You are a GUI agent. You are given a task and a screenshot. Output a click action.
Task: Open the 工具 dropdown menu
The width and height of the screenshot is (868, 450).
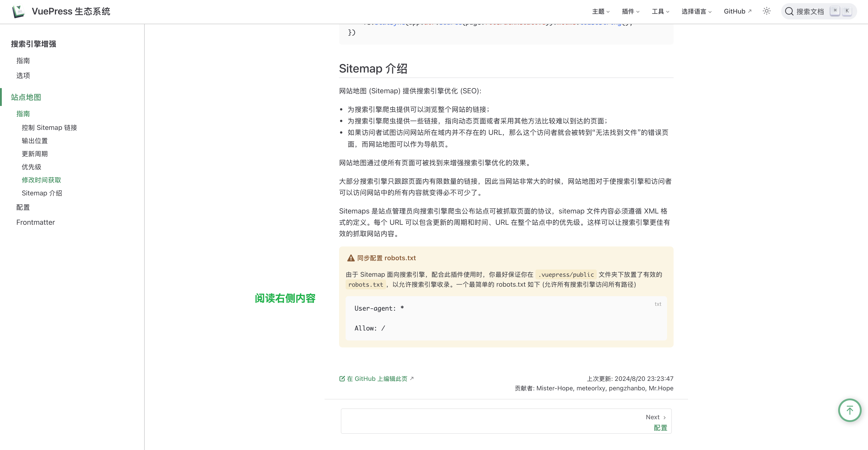pos(660,12)
